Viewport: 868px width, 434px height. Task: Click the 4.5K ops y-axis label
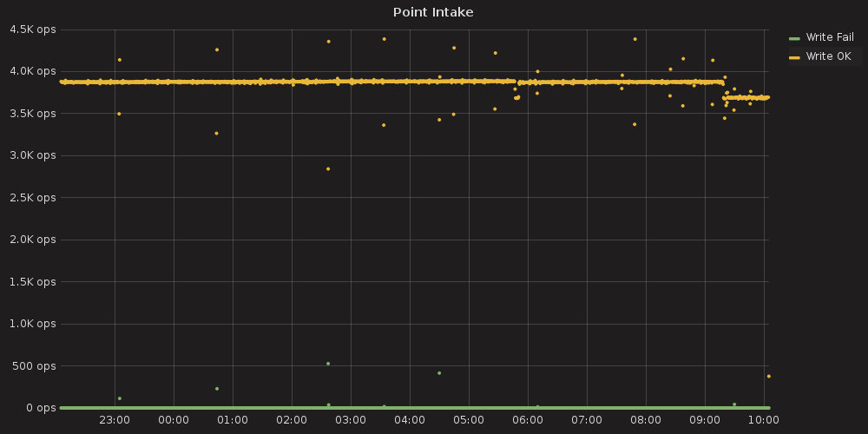click(x=32, y=29)
